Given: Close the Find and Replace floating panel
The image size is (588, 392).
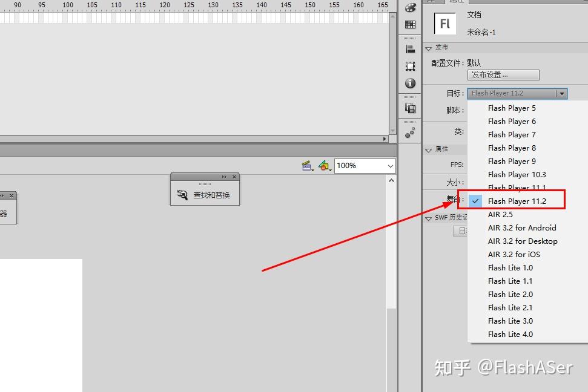Looking at the screenshot, I should (x=234, y=177).
